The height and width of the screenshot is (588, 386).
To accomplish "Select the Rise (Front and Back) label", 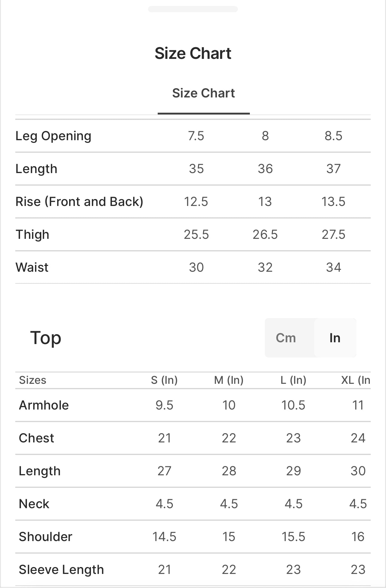I will click(x=79, y=202).
